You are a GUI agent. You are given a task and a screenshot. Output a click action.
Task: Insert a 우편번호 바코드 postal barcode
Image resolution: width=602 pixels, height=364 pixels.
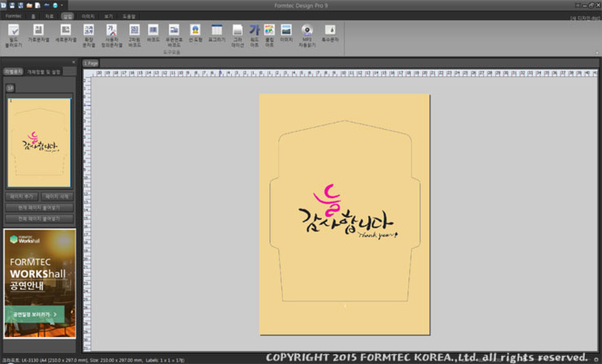pos(174,36)
